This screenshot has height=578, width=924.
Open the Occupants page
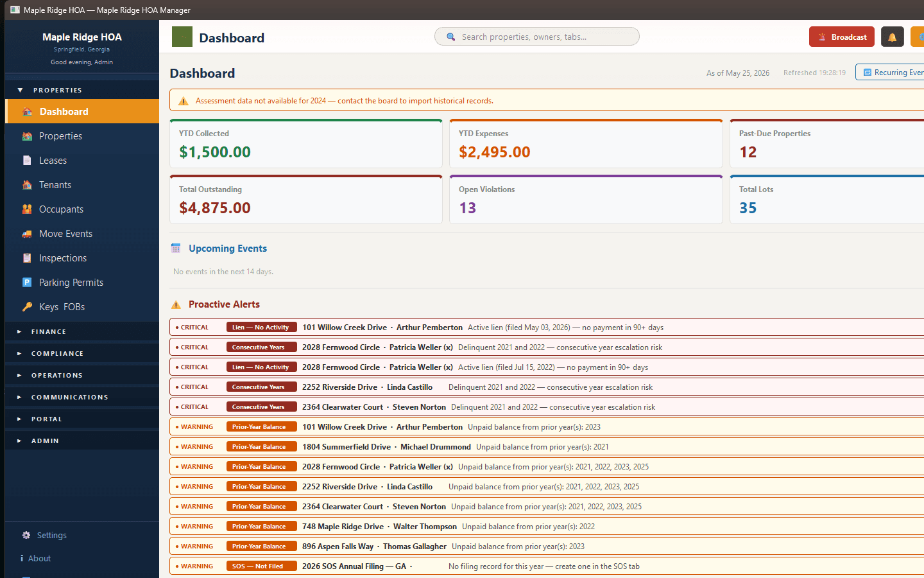tap(82, 209)
